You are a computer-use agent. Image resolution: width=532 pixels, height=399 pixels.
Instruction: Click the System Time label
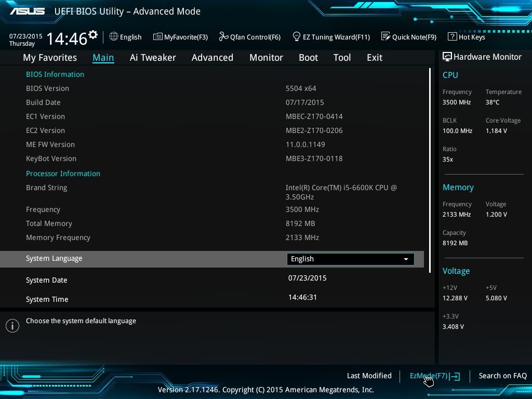click(x=47, y=300)
